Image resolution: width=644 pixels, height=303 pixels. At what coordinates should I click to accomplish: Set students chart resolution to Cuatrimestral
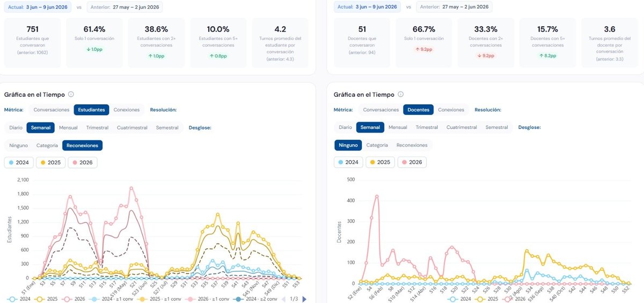[132, 127]
